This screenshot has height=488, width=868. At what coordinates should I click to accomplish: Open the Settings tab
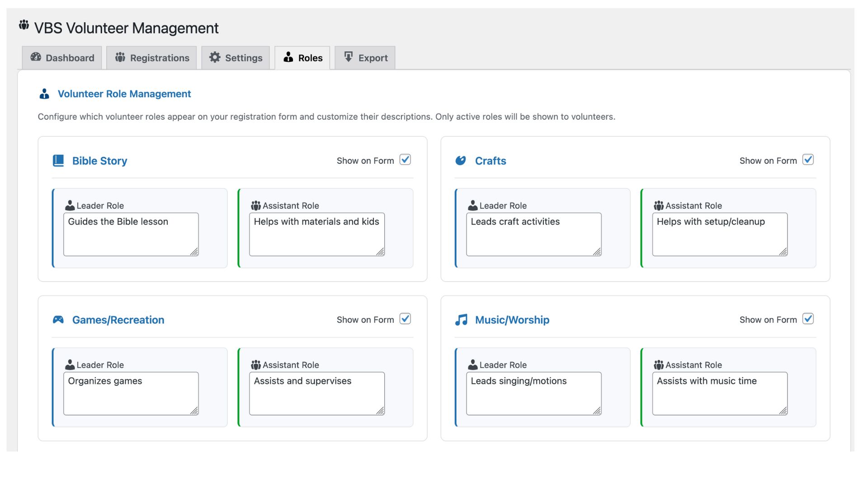(x=236, y=58)
